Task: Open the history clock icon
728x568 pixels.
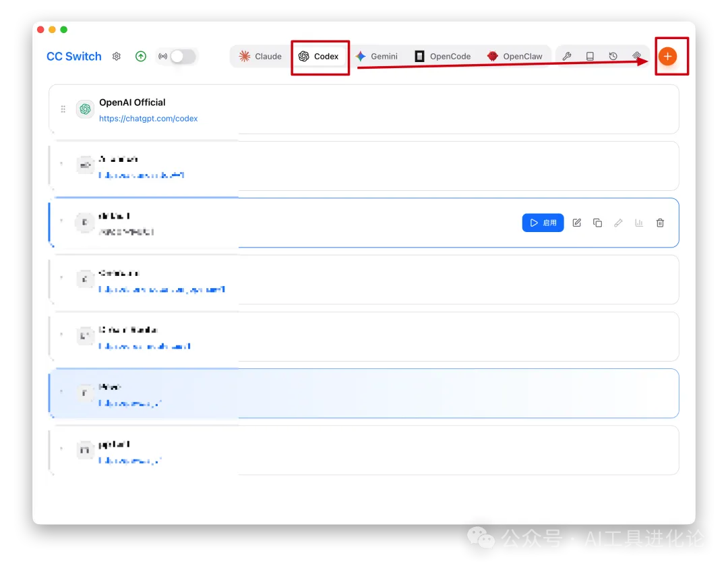Action: click(x=613, y=56)
